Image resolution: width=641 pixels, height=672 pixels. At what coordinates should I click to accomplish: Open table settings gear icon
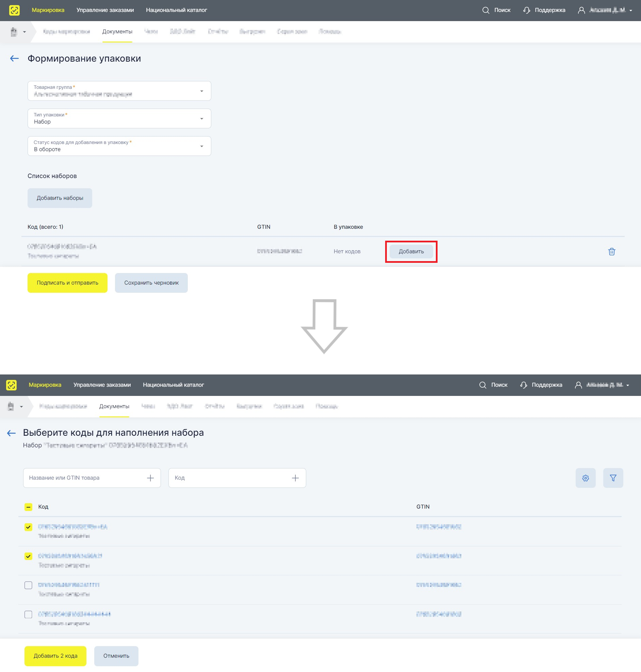(585, 478)
